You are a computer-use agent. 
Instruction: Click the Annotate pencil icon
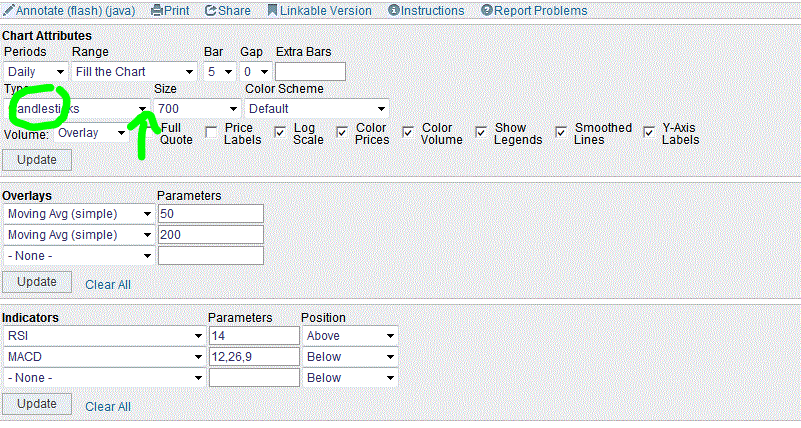point(9,11)
